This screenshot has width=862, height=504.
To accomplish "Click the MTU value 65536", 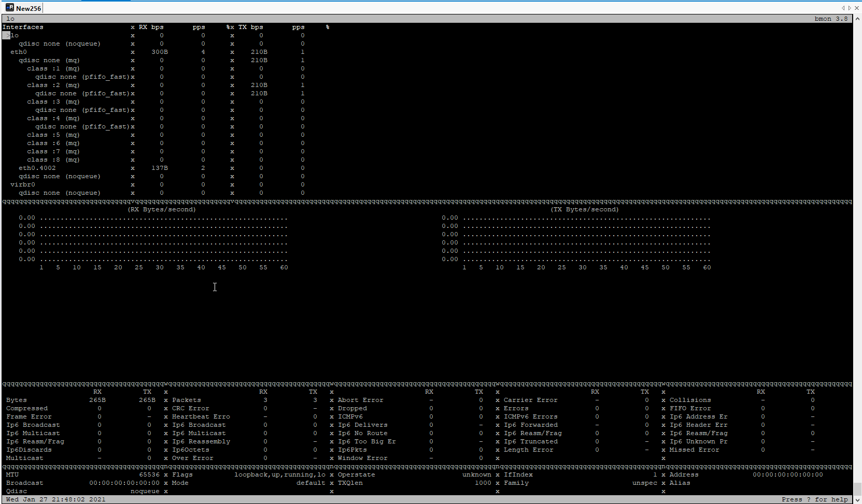I will coord(149,474).
